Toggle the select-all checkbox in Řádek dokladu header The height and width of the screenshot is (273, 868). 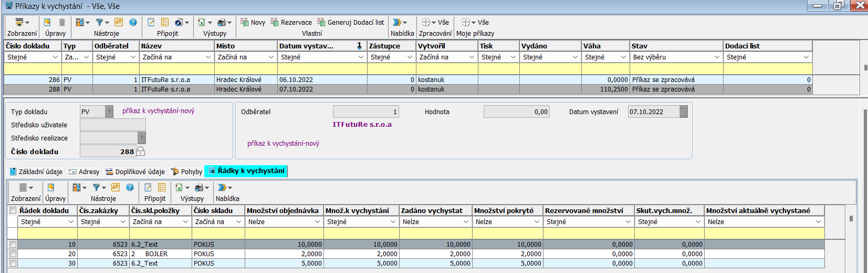(13, 210)
